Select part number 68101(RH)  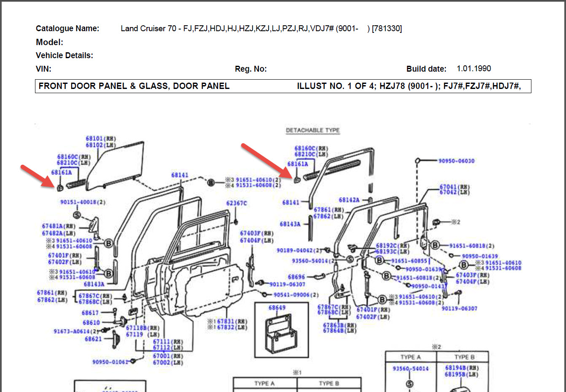tap(101, 139)
